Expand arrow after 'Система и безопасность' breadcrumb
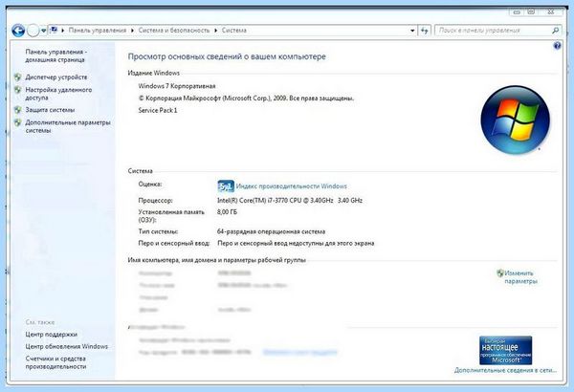The height and width of the screenshot is (392, 574). (215, 31)
